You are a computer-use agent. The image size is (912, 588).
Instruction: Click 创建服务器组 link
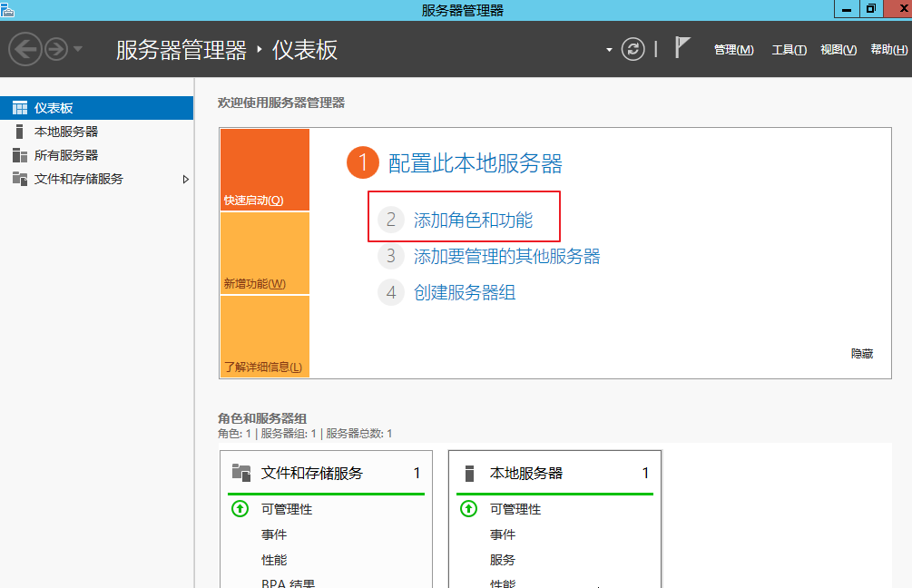pyautogui.click(x=465, y=292)
